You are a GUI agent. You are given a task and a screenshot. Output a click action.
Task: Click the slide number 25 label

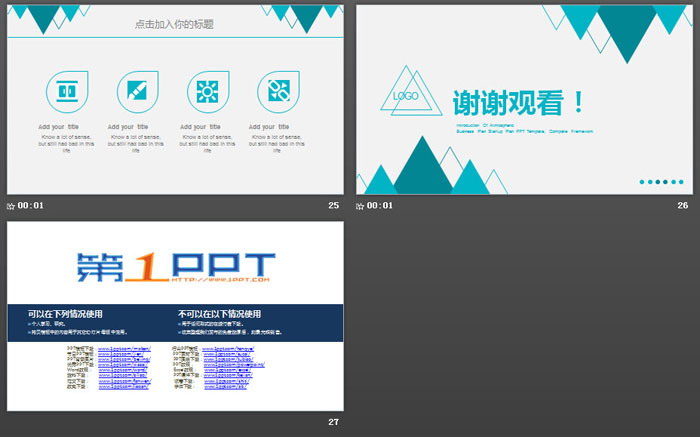point(333,205)
